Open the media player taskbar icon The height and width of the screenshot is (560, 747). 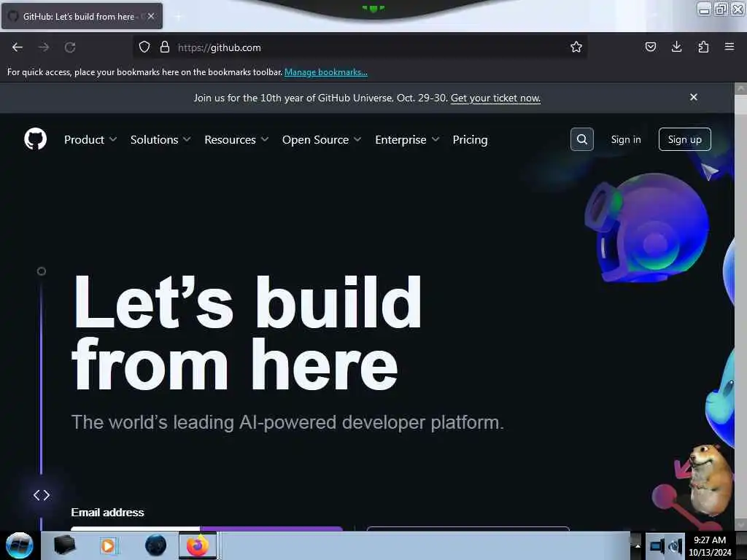point(108,545)
